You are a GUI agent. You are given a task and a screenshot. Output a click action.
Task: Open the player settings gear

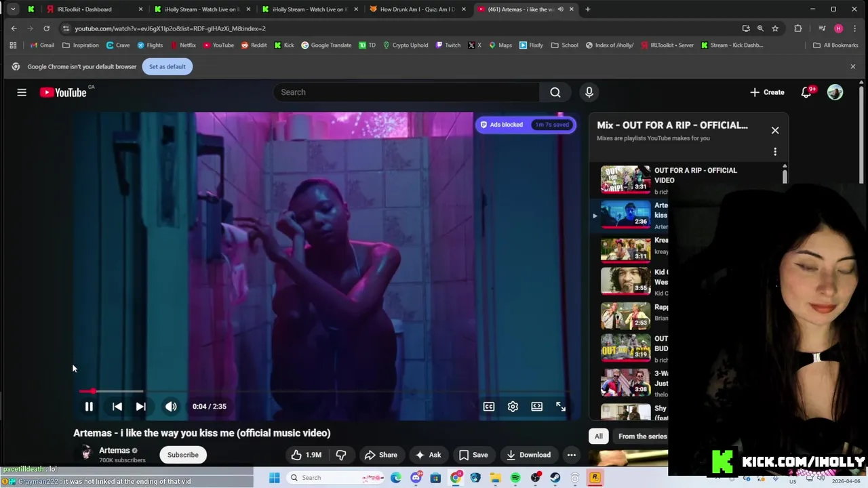point(513,407)
